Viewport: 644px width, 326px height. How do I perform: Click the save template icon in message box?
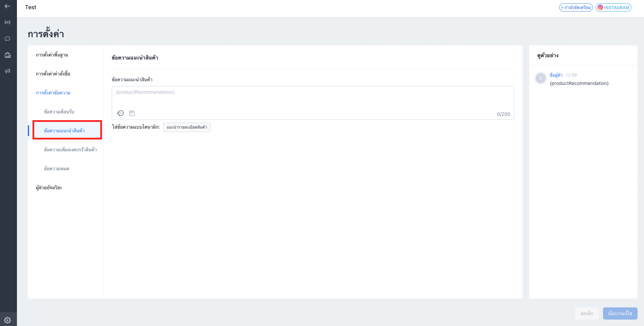pyautogui.click(x=132, y=113)
